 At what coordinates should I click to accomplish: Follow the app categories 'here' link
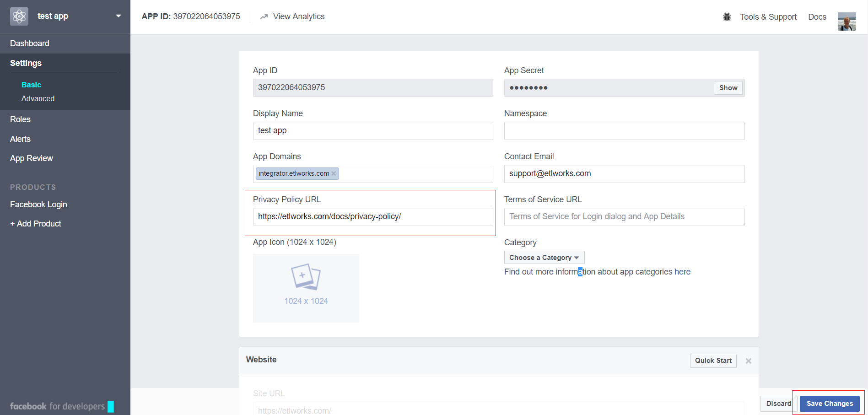682,272
